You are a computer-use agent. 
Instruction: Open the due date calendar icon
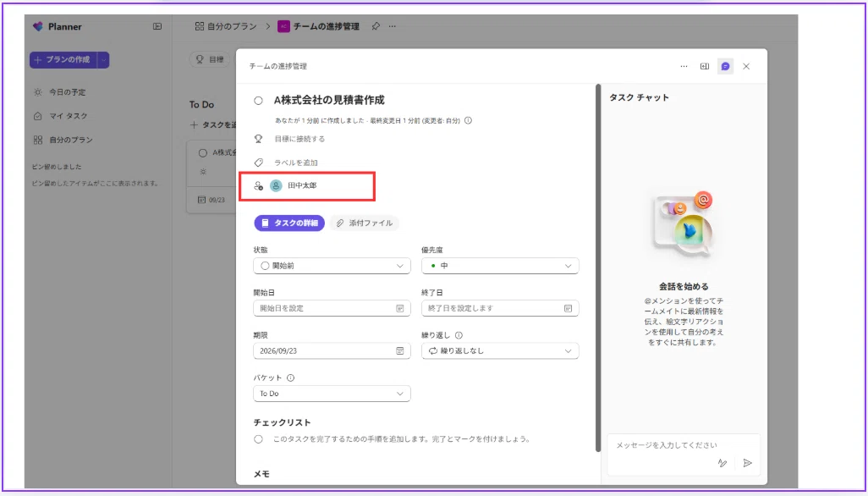coord(399,351)
